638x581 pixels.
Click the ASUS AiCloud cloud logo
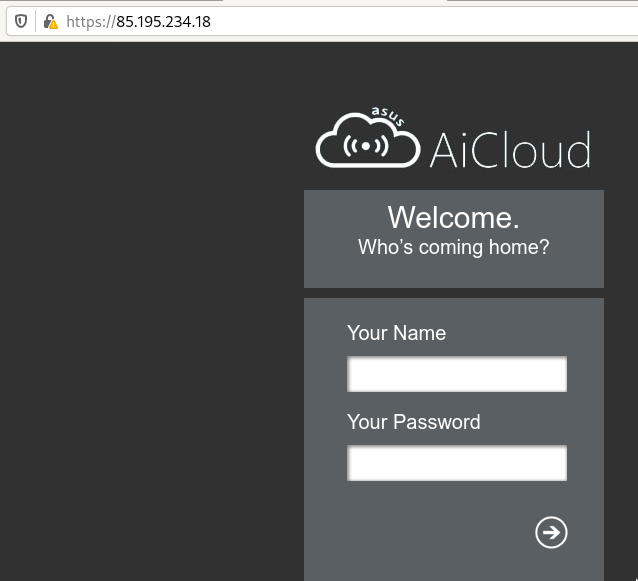(368, 138)
